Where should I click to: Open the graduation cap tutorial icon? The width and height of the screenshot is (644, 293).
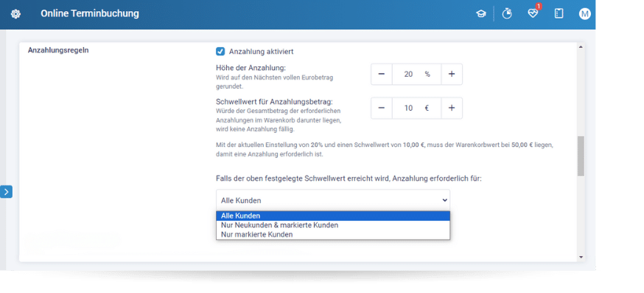pyautogui.click(x=480, y=13)
